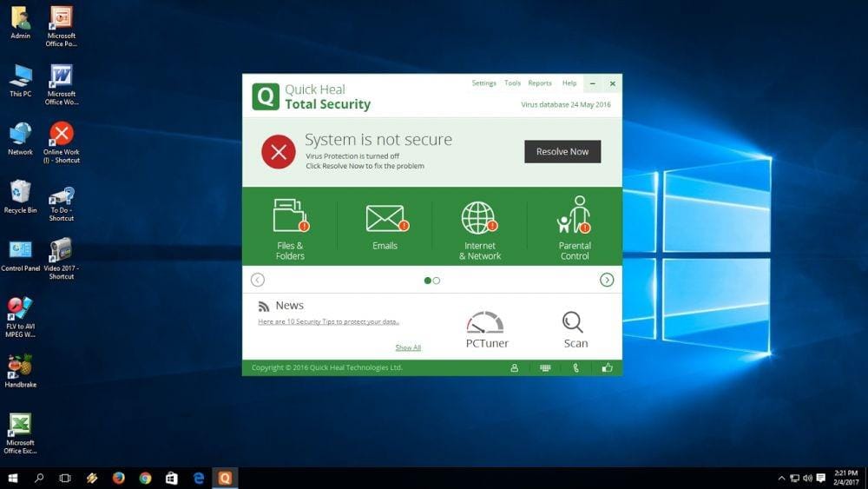Image resolution: width=868 pixels, height=489 pixels.
Task: Go to previous feature page arrow
Action: pyautogui.click(x=258, y=280)
